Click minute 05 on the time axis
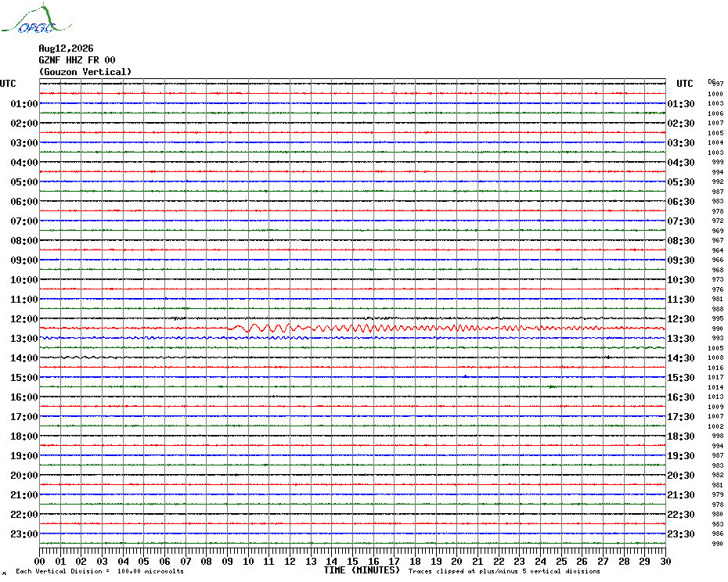This screenshot has width=728, height=582. tap(144, 561)
